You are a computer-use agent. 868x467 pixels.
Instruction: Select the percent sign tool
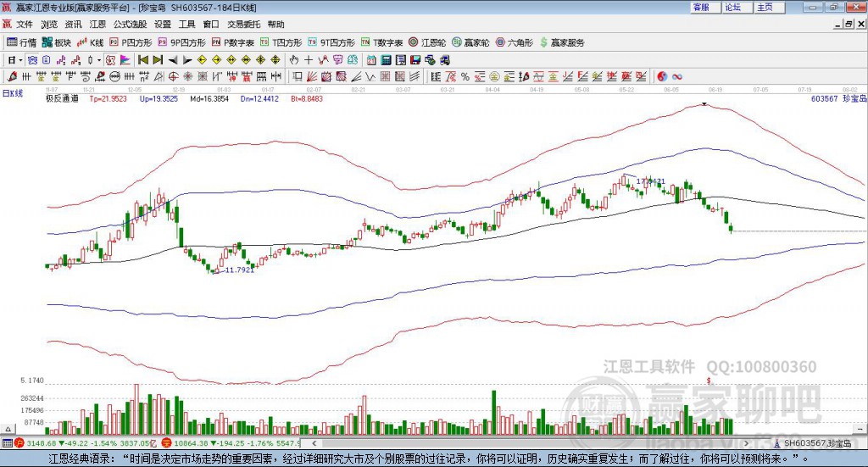465,76
